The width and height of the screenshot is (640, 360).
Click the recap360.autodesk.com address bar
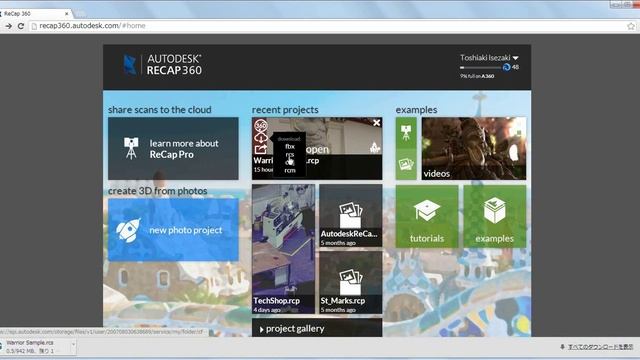(327, 26)
